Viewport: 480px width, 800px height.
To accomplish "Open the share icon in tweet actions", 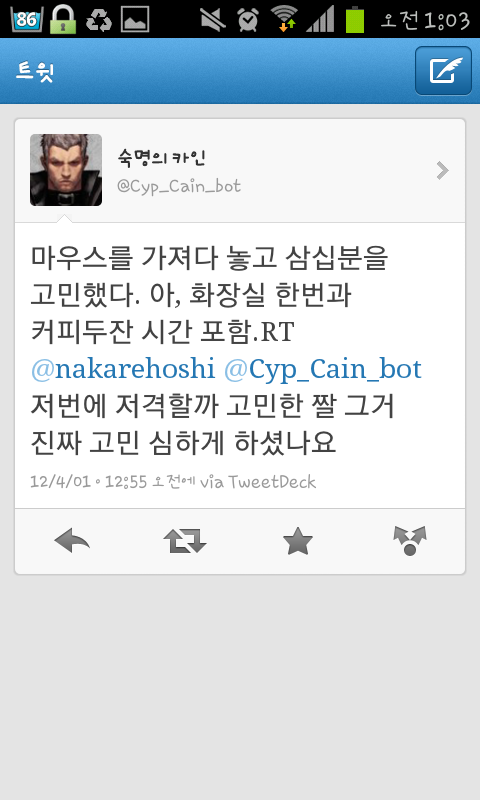I will pyautogui.click(x=410, y=541).
